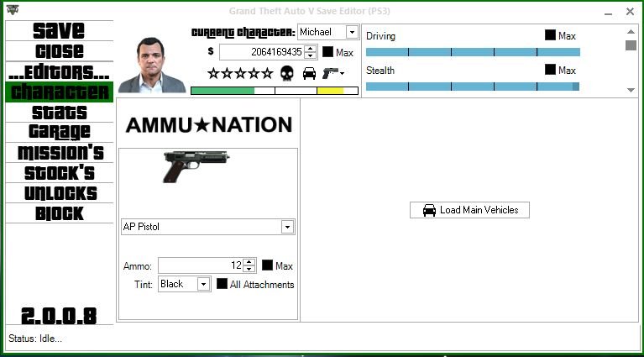Toggle the Stealth Max checkbox
644x357 pixels.
[550, 70]
